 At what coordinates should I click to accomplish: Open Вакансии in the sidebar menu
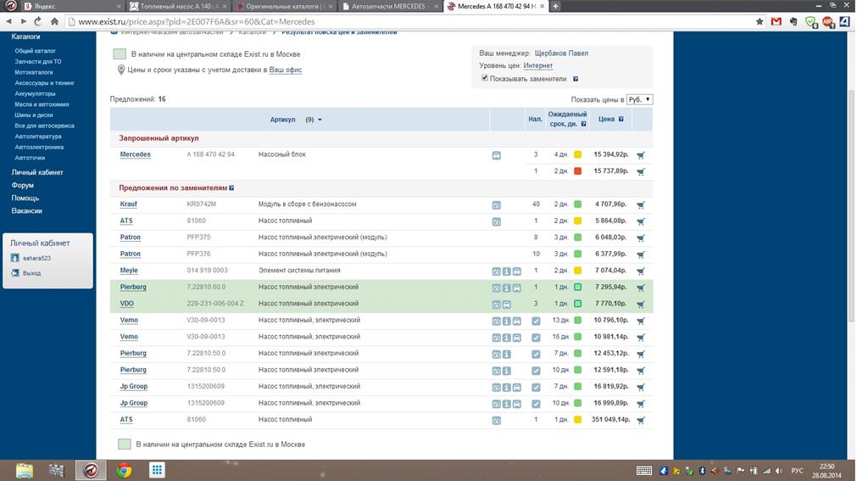click(x=26, y=210)
